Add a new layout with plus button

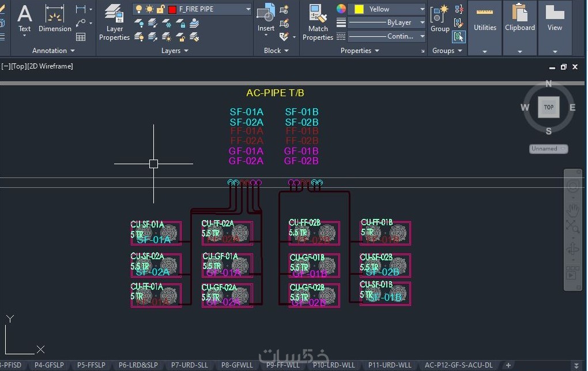[508, 365]
